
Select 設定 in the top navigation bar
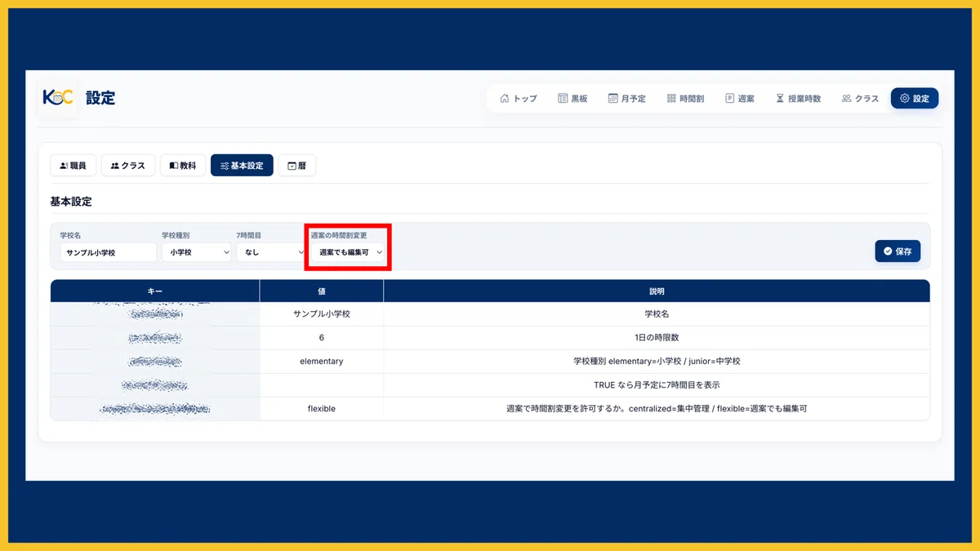pos(915,99)
